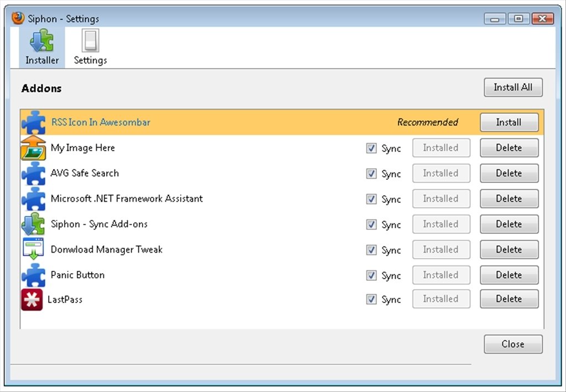Click Installed button for AVG Safe Search
This screenshot has height=392, width=566.
click(441, 173)
